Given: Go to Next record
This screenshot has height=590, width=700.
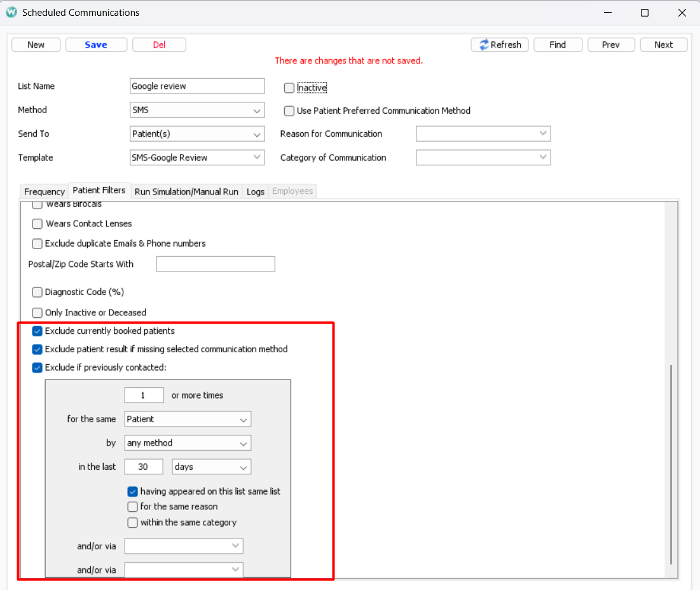Looking at the screenshot, I should [663, 45].
